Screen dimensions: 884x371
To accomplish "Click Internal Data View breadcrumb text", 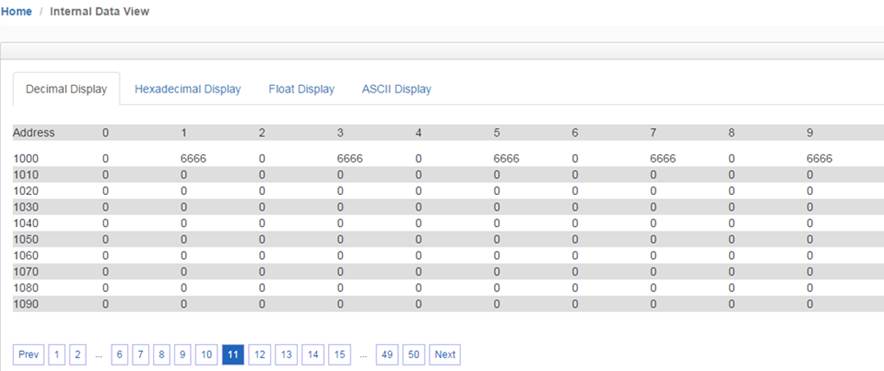I will click(x=100, y=11).
